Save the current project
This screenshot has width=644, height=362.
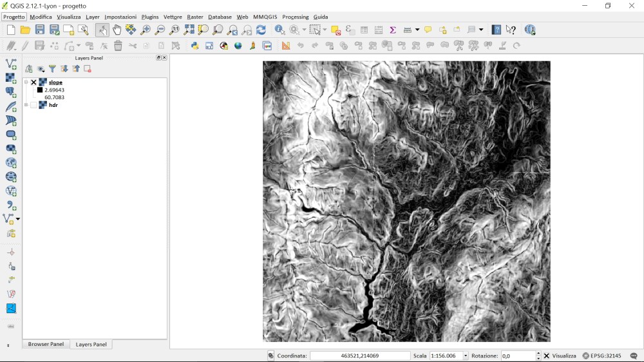(x=40, y=30)
